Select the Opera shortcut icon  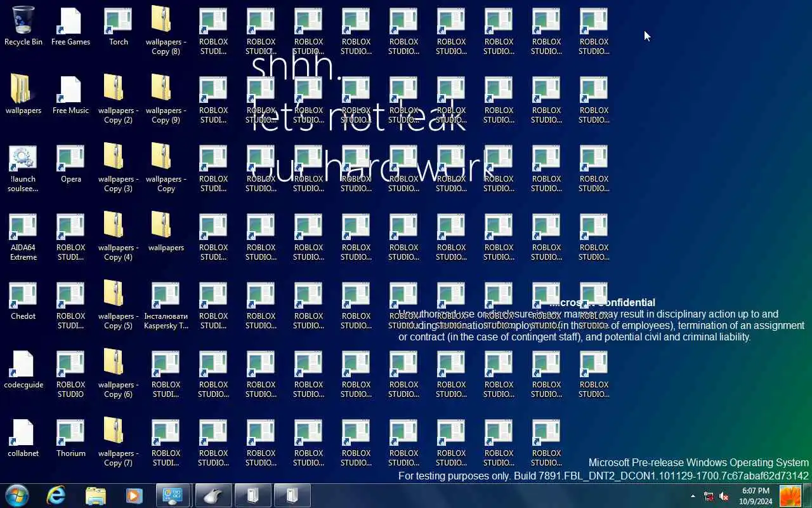70,164
